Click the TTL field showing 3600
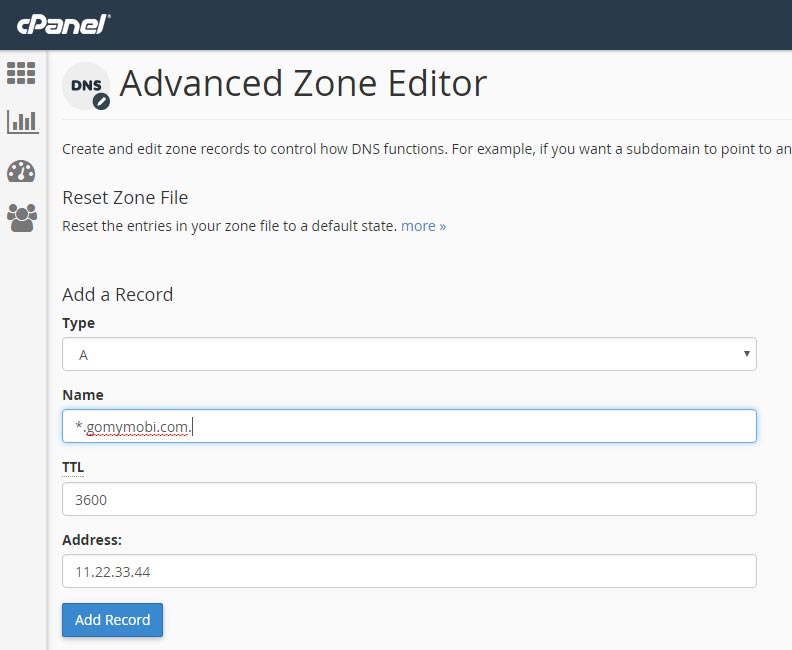Image resolution: width=792 pixels, height=650 pixels. [x=409, y=499]
